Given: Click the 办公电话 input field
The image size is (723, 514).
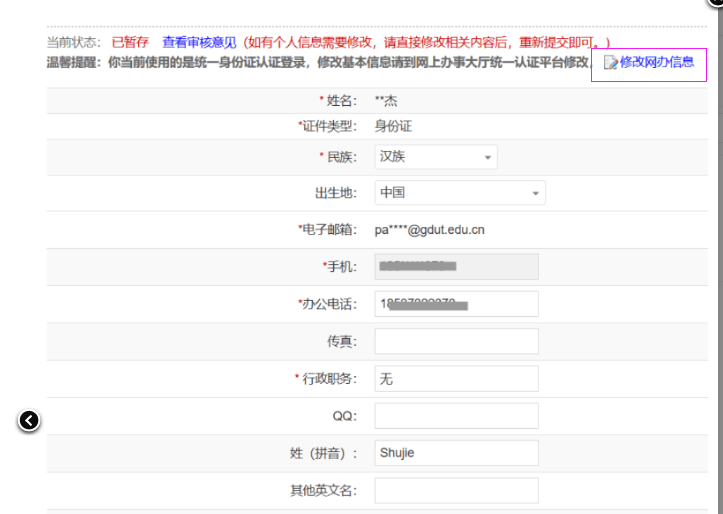Looking at the screenshot, I should 456,304.
